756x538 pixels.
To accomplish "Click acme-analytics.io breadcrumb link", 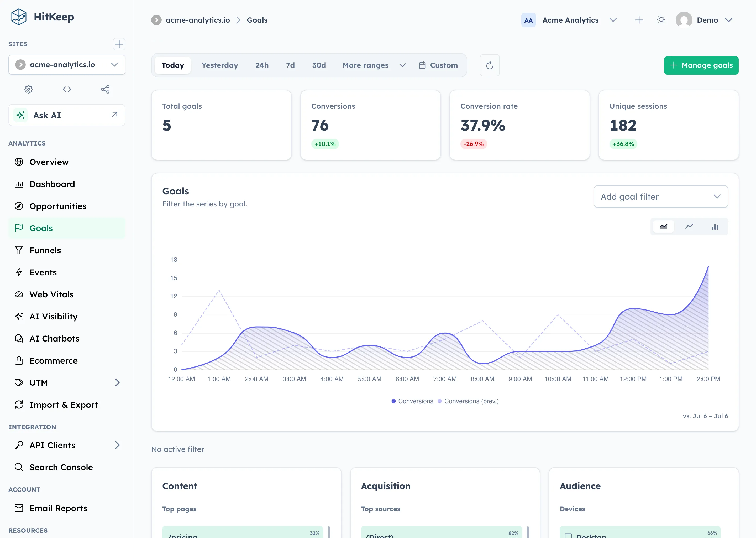I will (198, 20).
